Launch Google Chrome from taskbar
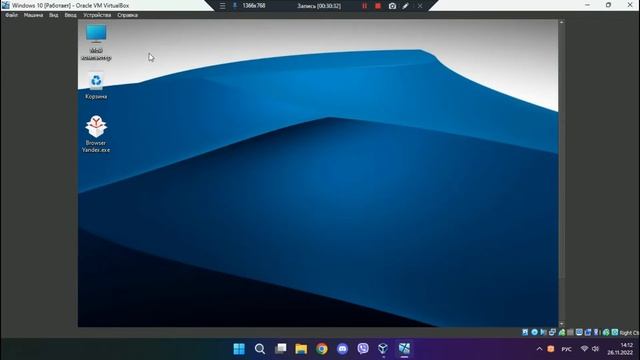 [322, 349]
